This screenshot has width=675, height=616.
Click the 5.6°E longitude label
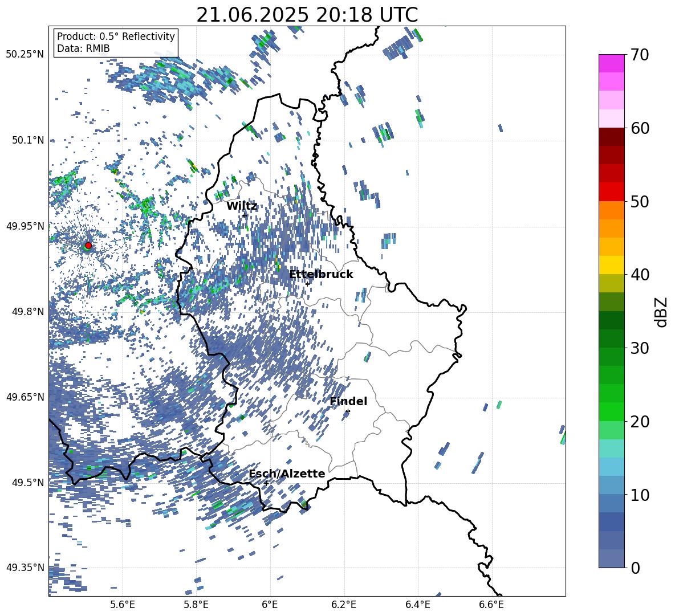(x=123, y=605)
